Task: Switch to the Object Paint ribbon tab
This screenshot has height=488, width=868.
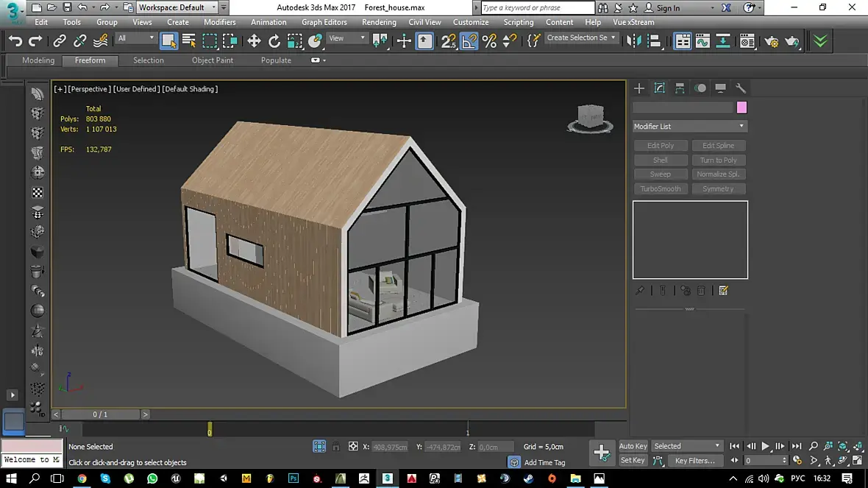Action: 213,60
